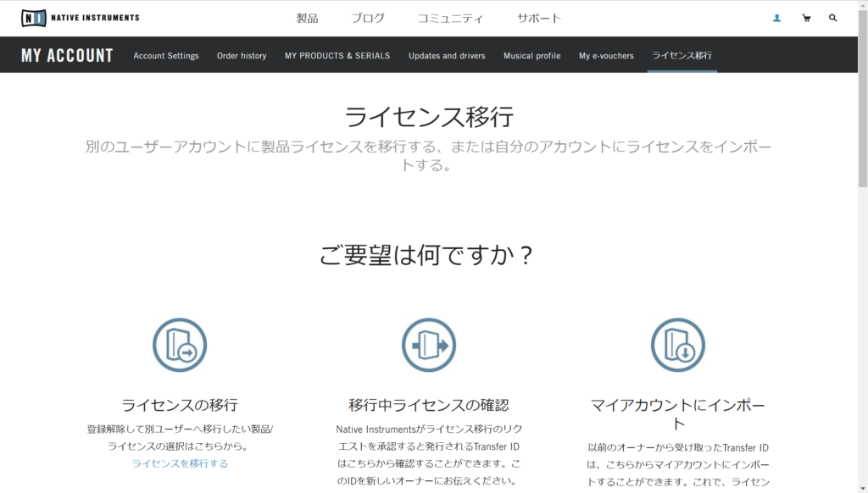Open the ブログ menu item

point(368,18)
